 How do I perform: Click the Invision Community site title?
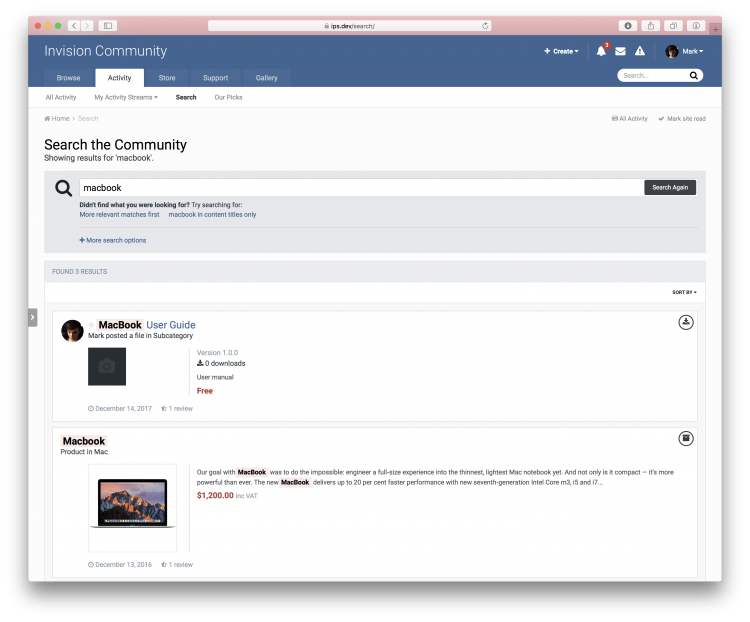[106, 51]
